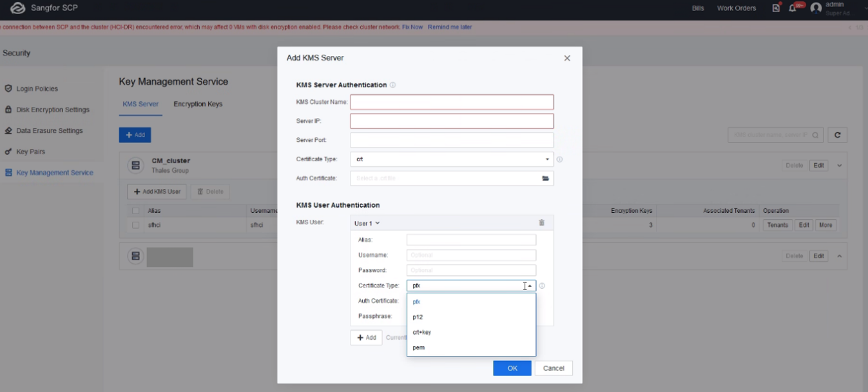868x392 pixels.
Task: Click the folder icon in Auth Certificate field
Action: pos(545,179)
